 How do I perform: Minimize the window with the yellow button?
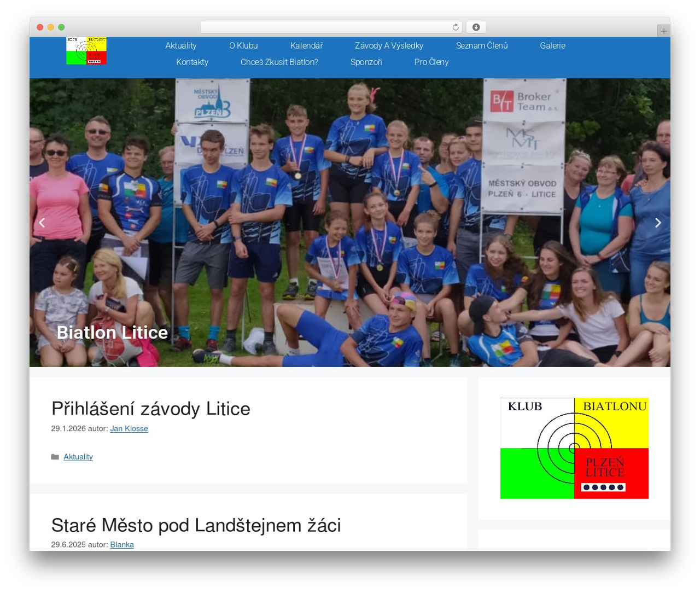click(x=51, y=27)
